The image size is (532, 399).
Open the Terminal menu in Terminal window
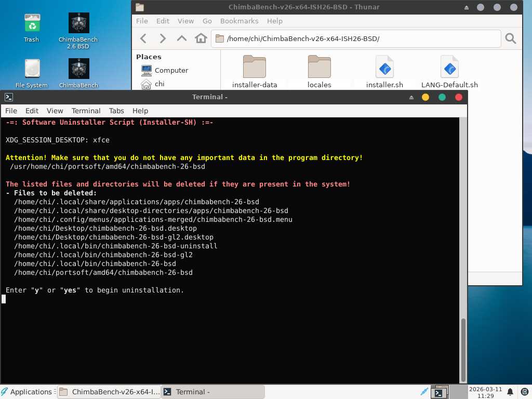pyautogui.click(x=86, y=111)
